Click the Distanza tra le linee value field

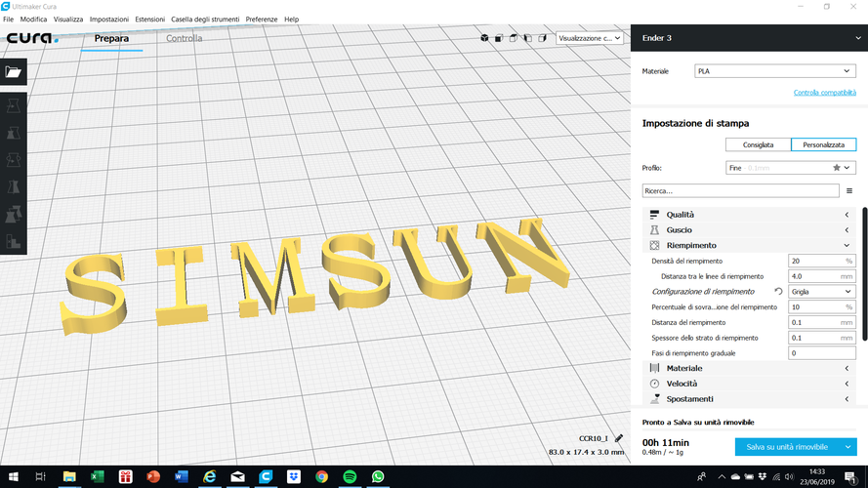821,276
